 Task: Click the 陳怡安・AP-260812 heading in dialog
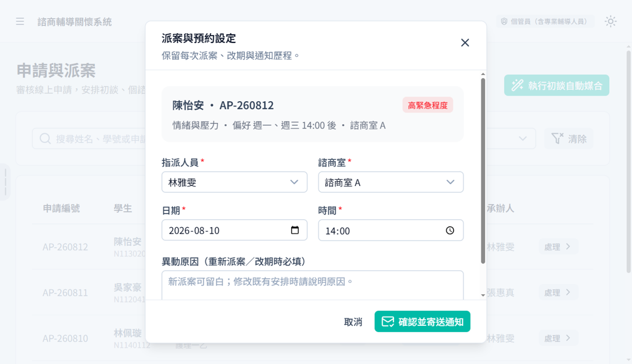click(223, 106)
